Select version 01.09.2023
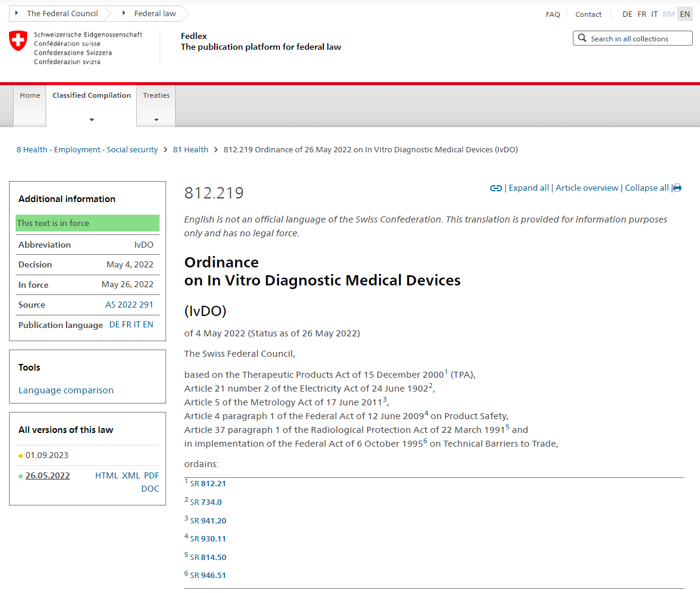 pyautogui.click(x=47, y=455)
